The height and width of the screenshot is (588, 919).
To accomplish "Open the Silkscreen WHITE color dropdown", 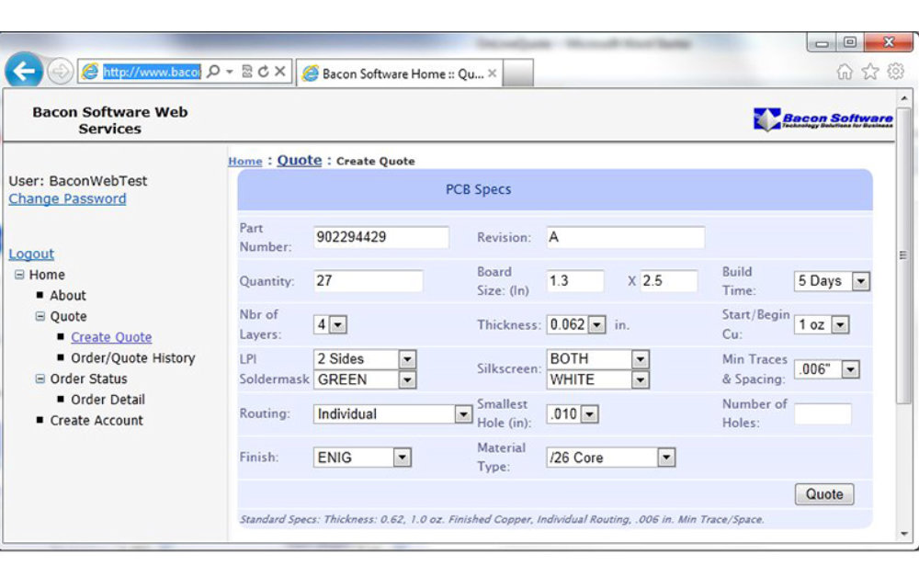I will [598, 379].
